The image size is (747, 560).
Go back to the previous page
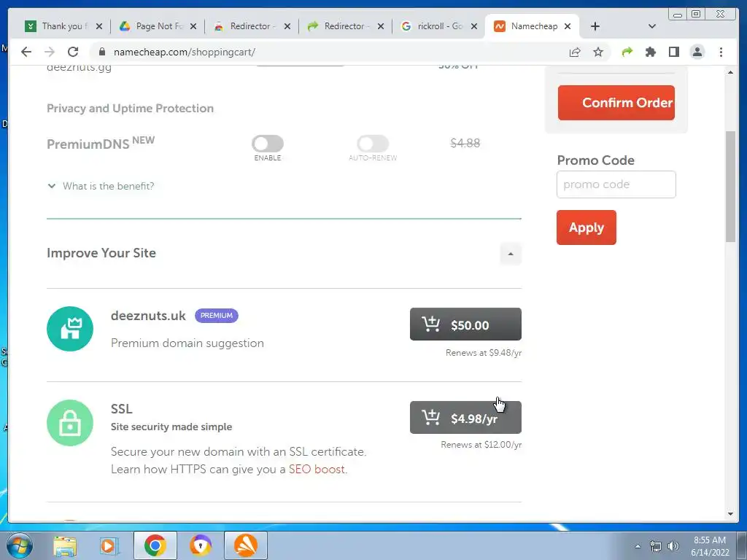(26, 52)
